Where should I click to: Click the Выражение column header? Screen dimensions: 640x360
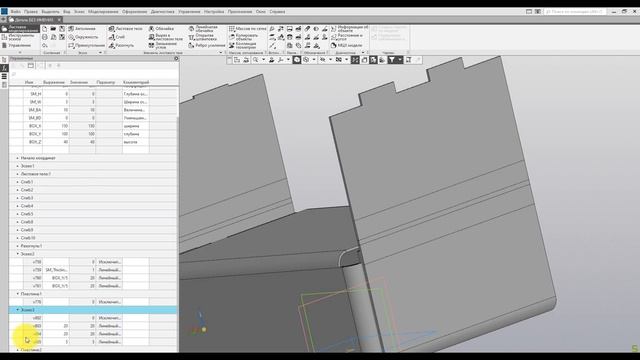(54, 82)
